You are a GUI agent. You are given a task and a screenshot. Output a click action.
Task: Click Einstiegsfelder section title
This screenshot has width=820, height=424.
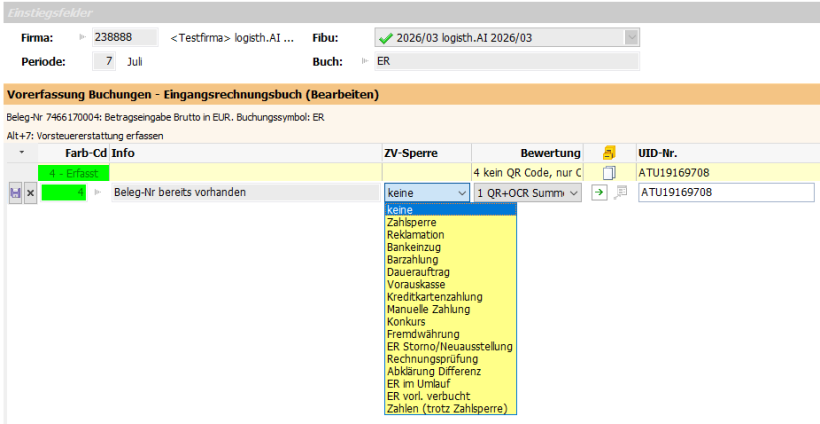tap(50, 13)
